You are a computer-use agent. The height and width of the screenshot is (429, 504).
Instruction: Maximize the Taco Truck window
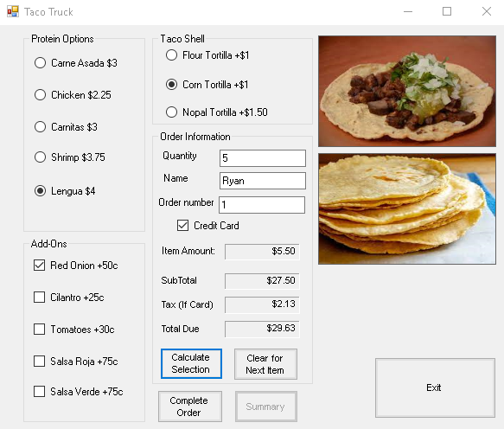point(447,11)
